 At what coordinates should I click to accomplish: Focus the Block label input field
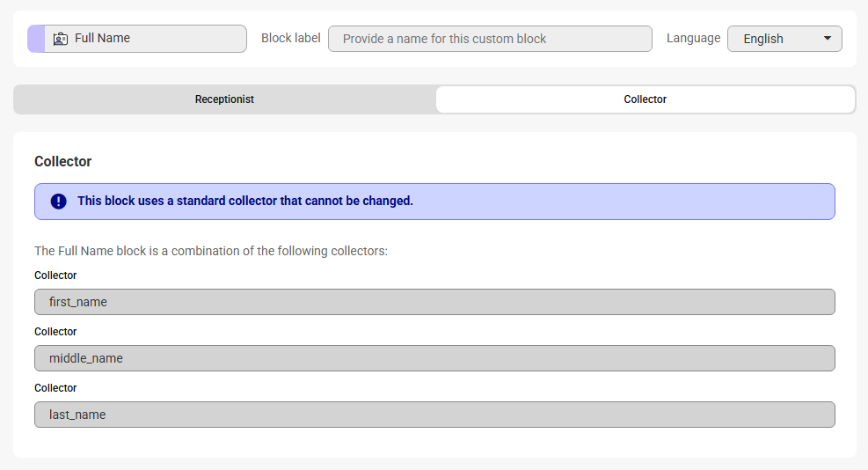click(490, 39)
